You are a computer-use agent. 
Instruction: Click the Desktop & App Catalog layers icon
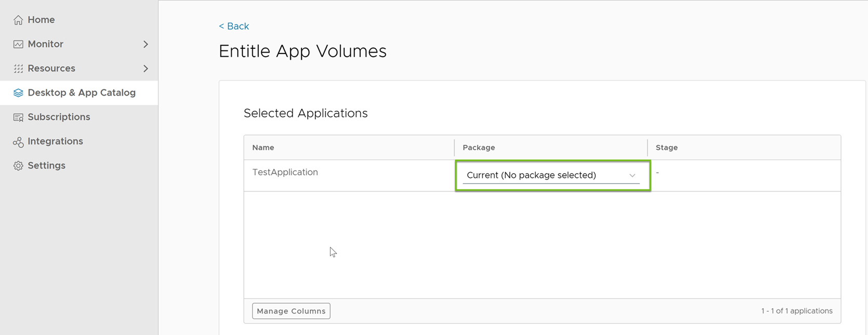coord(18,93)
